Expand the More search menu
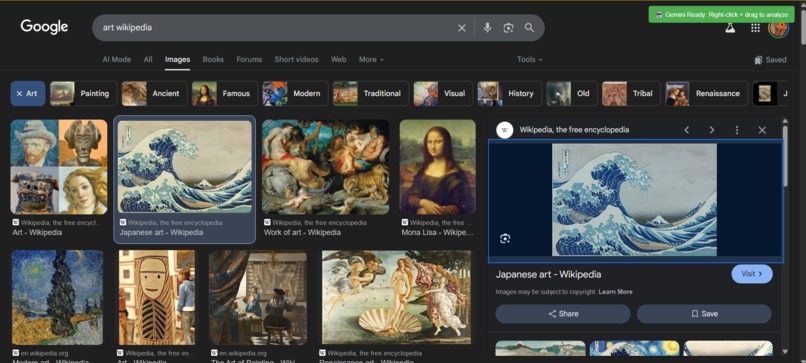This screenshot has width=806, height=363. click(371, 60)
